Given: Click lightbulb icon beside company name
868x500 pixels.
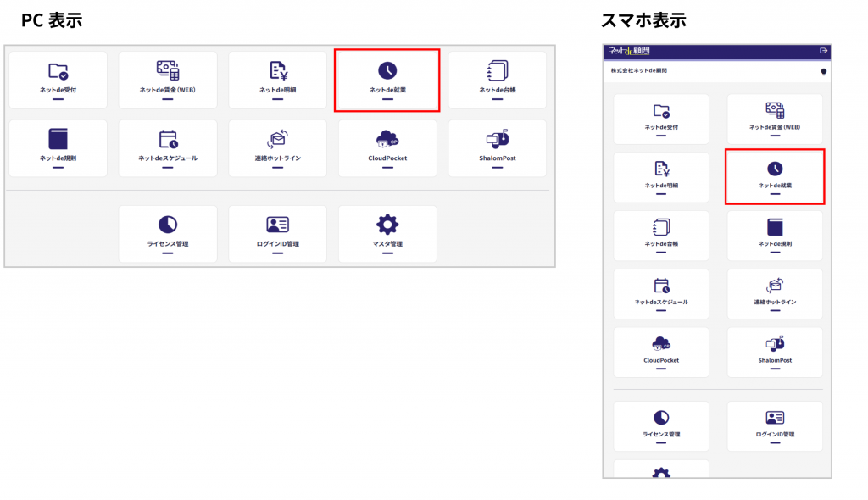Looking at the screenshot, I should [823, 72].
